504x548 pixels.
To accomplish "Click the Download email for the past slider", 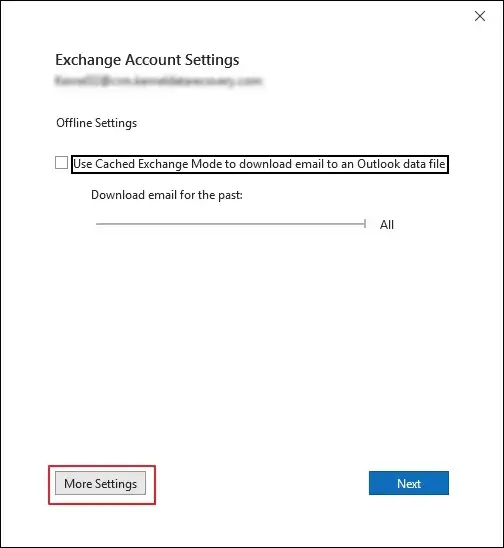I will (x=231, y=224).
